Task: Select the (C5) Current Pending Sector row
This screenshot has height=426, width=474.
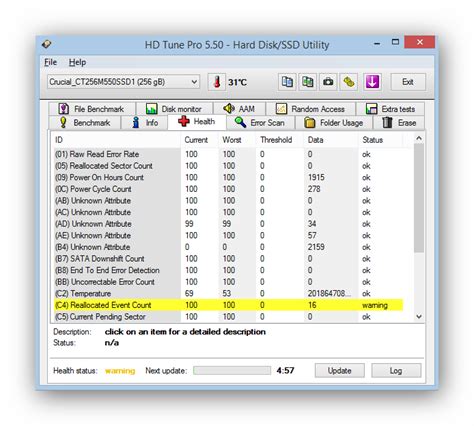Action: coord(228,317)
